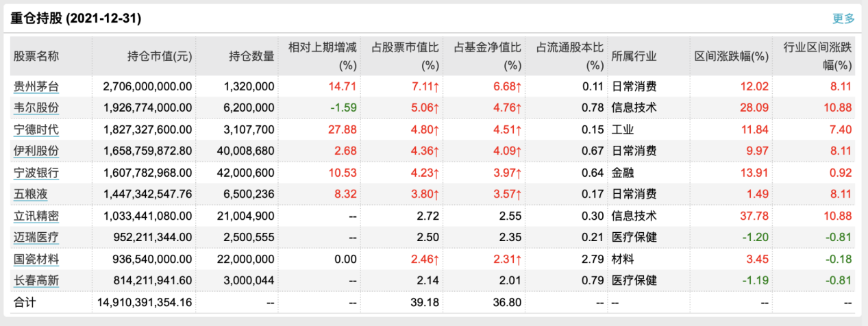Screen dimensions: 868x326
Task: Open 伊利股份 stock details
Action: (36, 151)
